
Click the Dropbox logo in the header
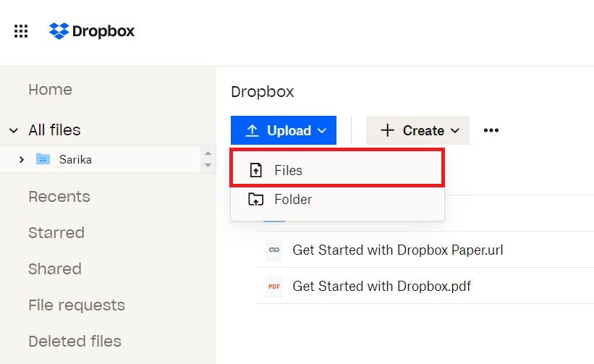(x=92, y=31)
